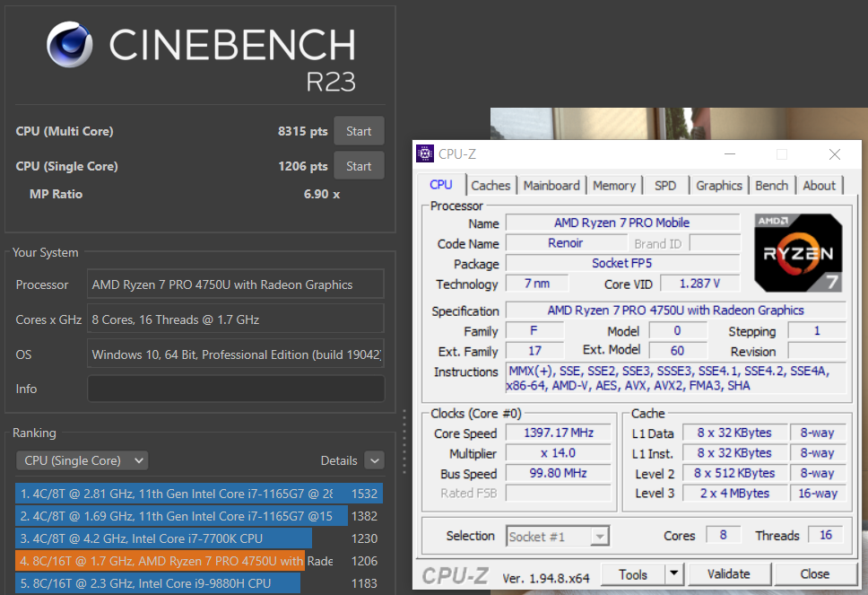Click the Cores x GHz field
This screenshot has height=595, width=868.
[236, 319]
